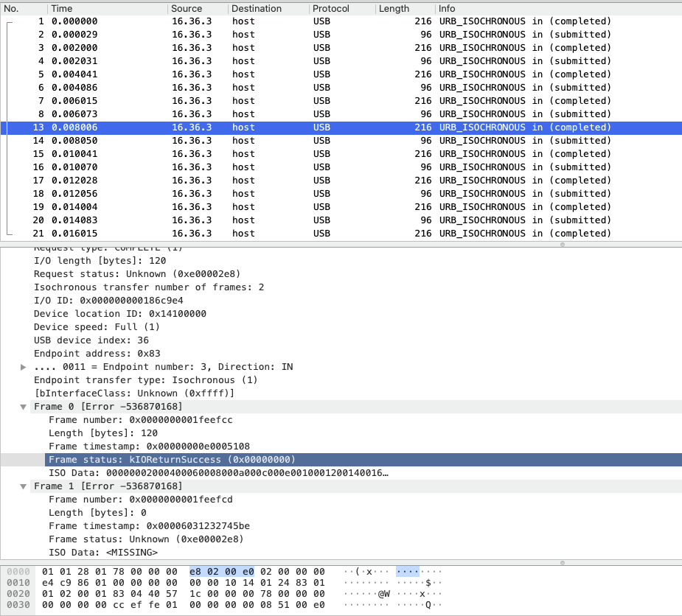This screenshot has width=682, height=616.
Task: Select packet 15 at time 0.010041
Action: point(341,154)
